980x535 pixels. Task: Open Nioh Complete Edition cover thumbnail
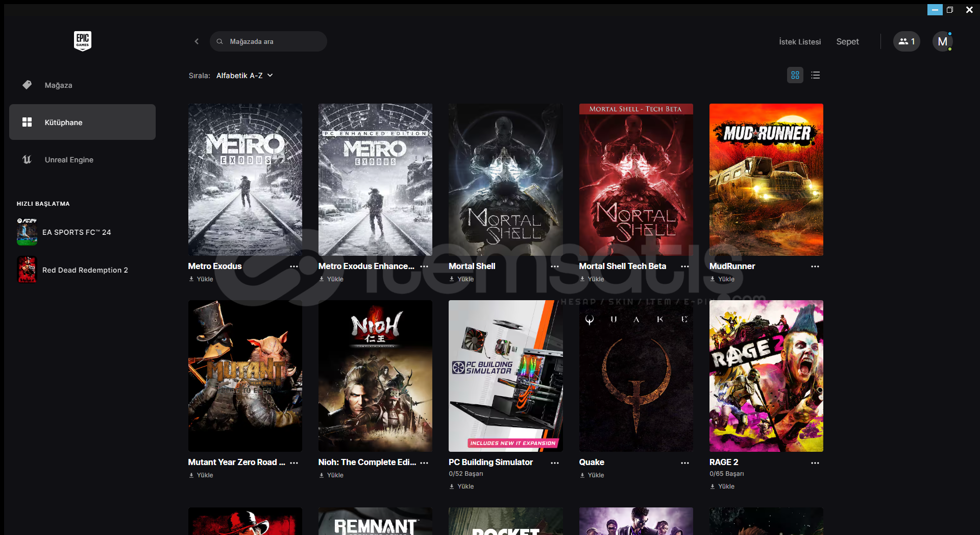click(x=375, y=376)
